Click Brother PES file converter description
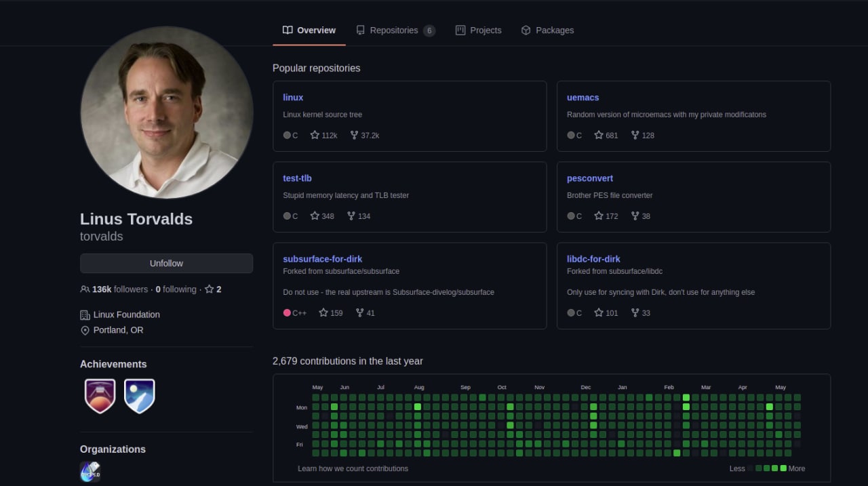The height and width of the screenshot is (486, 868). 610,195
